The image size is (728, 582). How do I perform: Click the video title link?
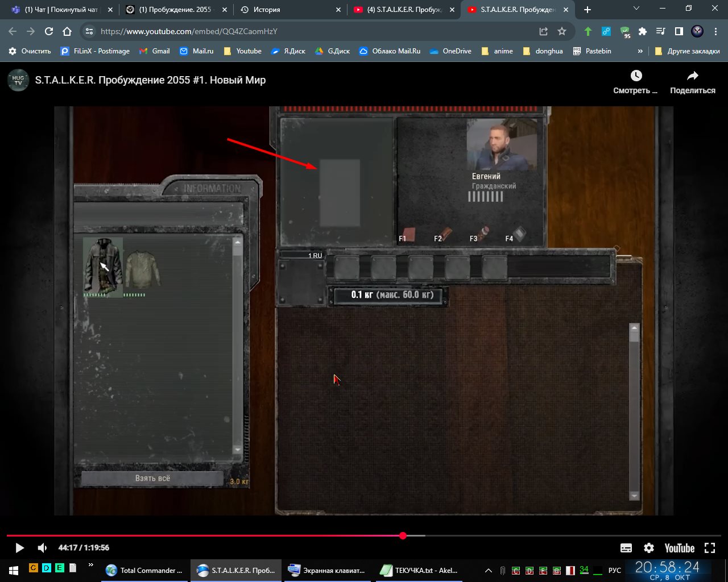click(x=150, y=80)
